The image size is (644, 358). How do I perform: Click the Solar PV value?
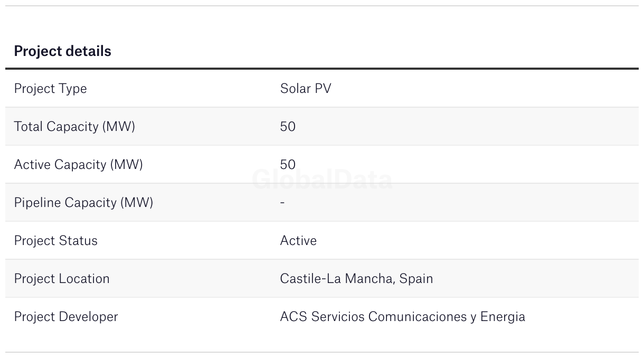pyautogui.click(x=306, y=89)
